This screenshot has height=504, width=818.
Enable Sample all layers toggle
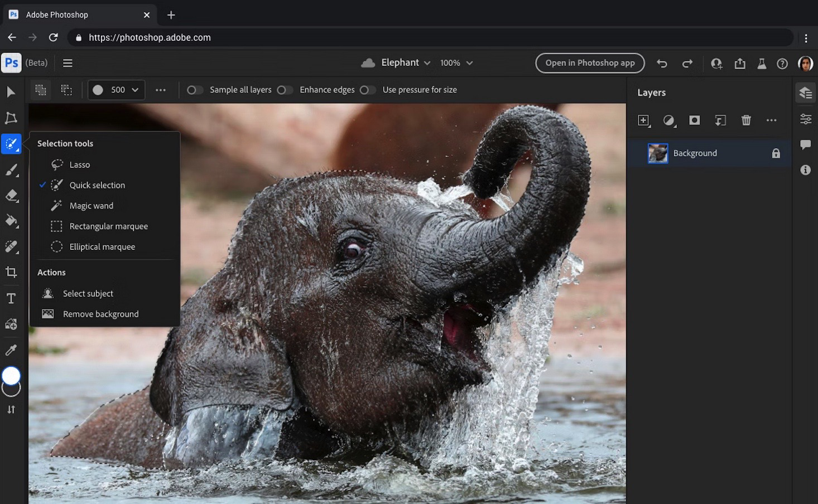[194, 90]
